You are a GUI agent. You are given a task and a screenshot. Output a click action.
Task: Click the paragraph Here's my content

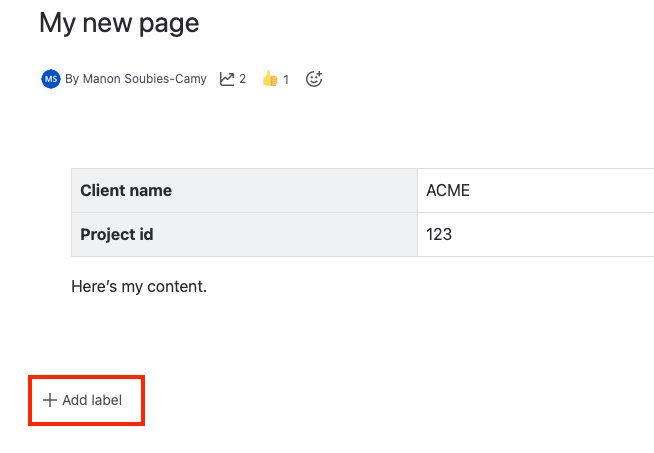139,287
